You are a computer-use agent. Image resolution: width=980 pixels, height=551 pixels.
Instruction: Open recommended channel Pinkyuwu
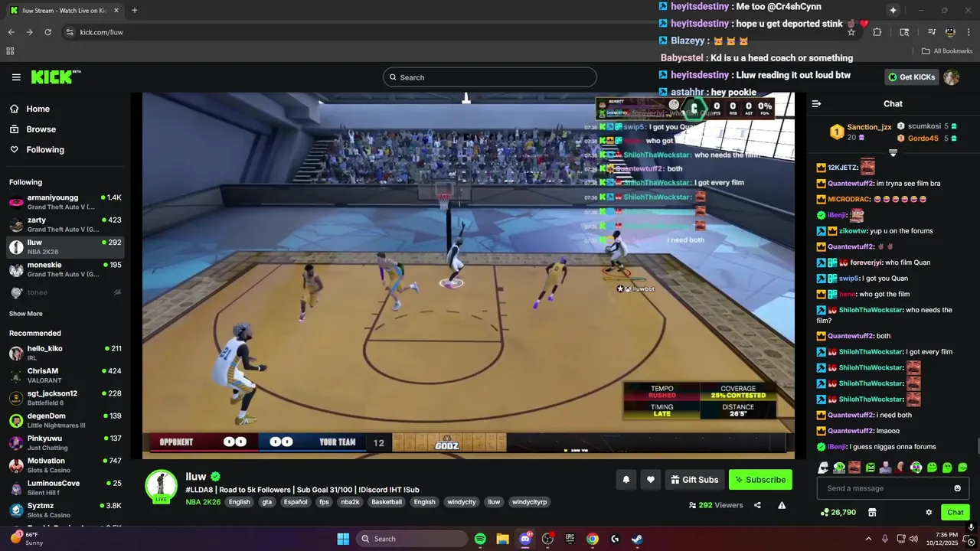[65, 443]
